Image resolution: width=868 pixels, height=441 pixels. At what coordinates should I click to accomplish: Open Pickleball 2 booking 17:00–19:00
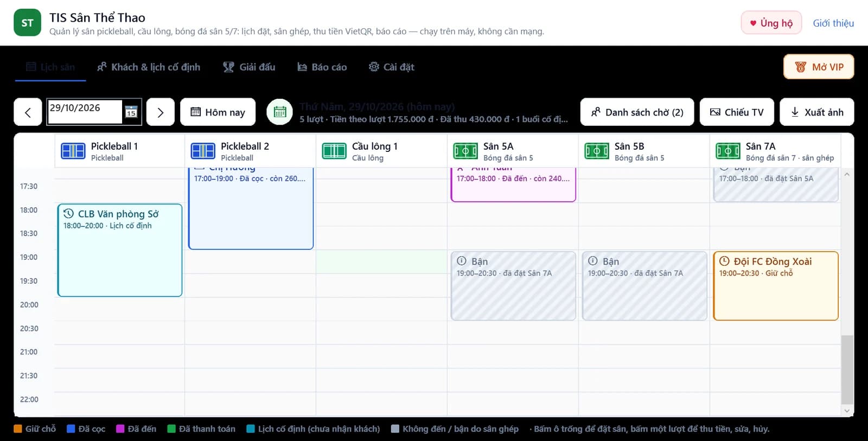pos(251,208)
